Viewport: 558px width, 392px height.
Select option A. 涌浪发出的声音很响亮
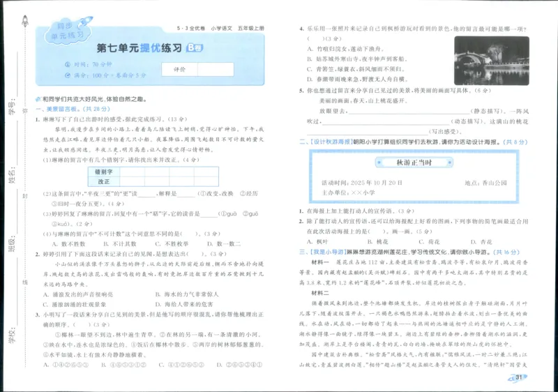pos(78,294)
